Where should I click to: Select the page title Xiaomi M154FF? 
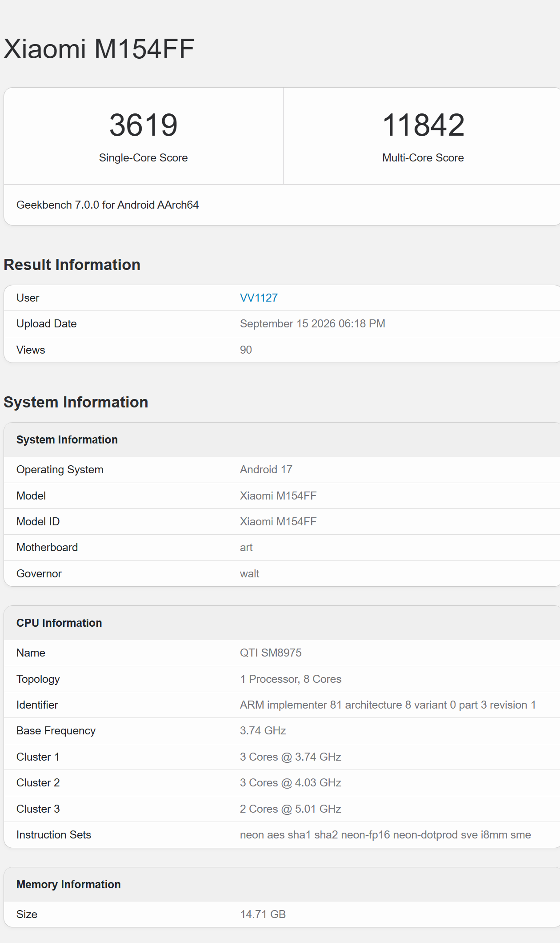pos(99,48)
